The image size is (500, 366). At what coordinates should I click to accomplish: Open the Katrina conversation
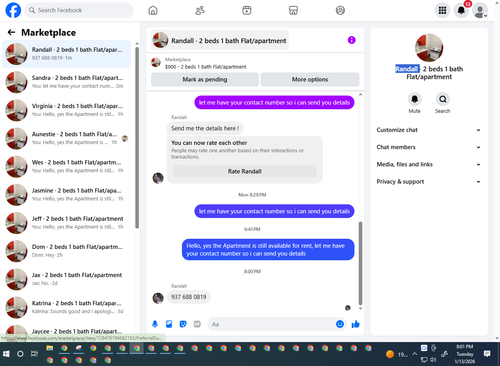(67, 307)
